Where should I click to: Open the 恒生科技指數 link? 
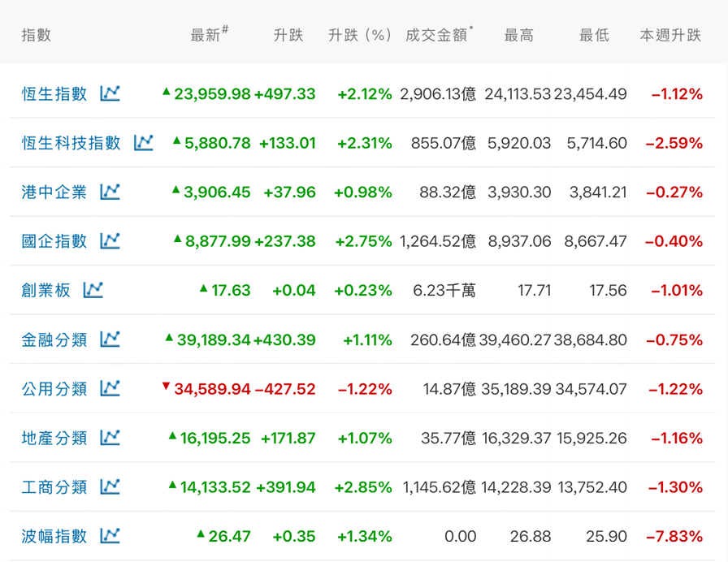[x=71, y=143]
